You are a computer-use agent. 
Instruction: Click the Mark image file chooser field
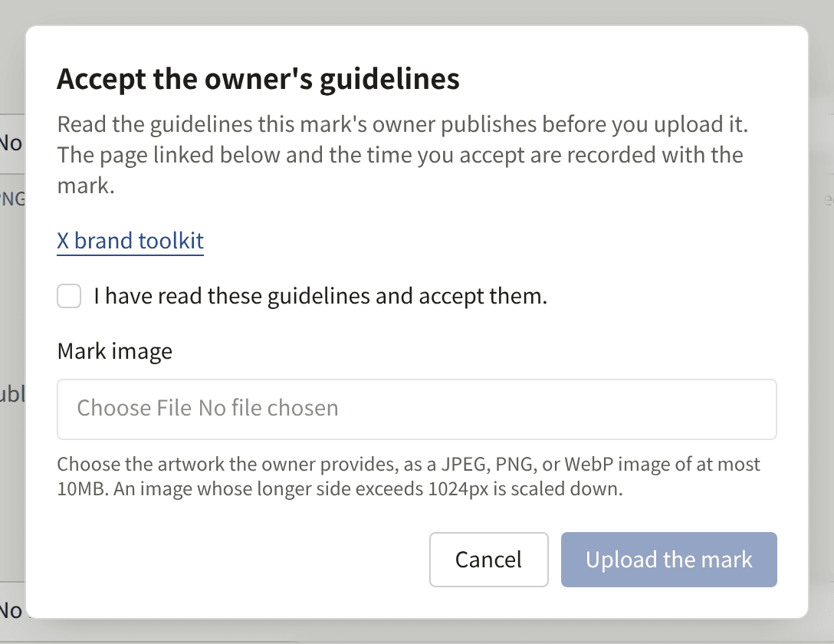pyautogui.click(x=417, y=409)
